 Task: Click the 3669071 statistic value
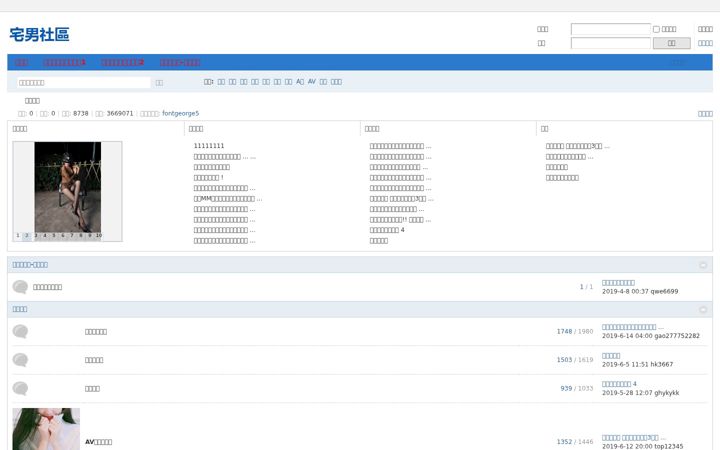click(x=120, y=113)
